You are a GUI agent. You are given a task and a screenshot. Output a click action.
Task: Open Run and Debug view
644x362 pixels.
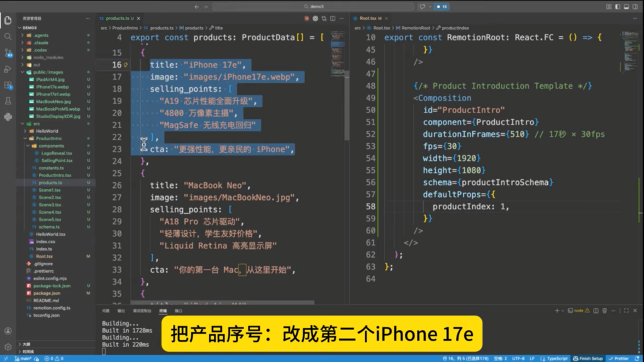(8, 69)
